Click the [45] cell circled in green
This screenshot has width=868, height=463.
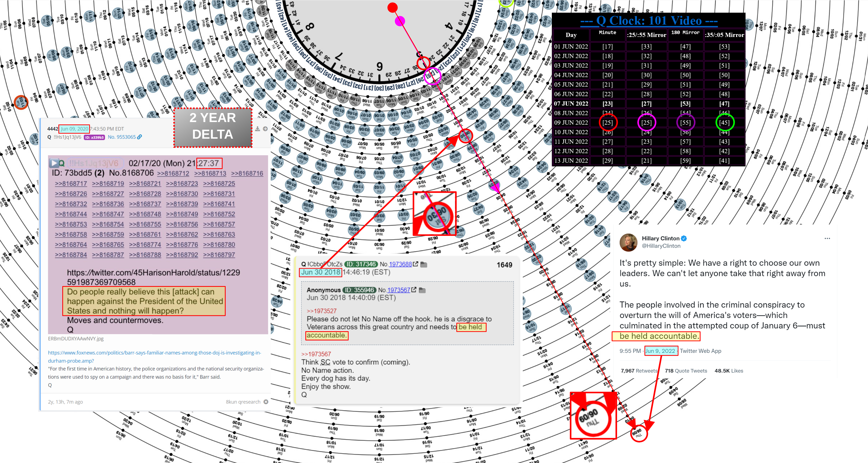pyautogui.click(x=724, y=122)
